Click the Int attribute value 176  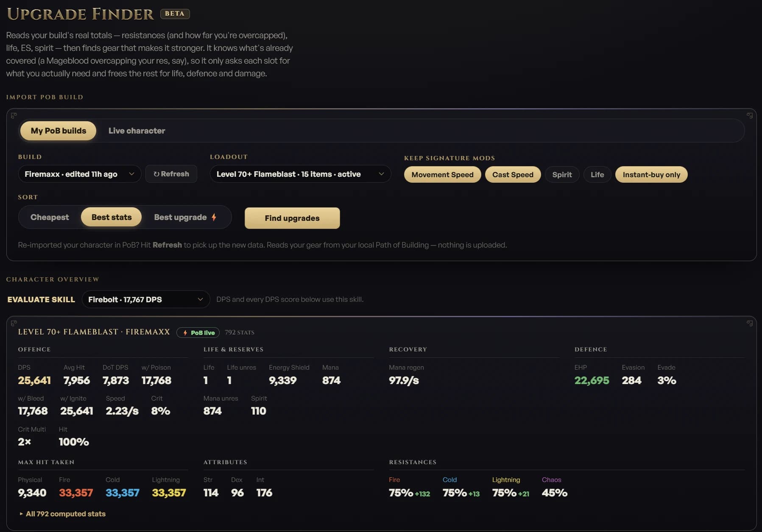click(x=264, y=493)
